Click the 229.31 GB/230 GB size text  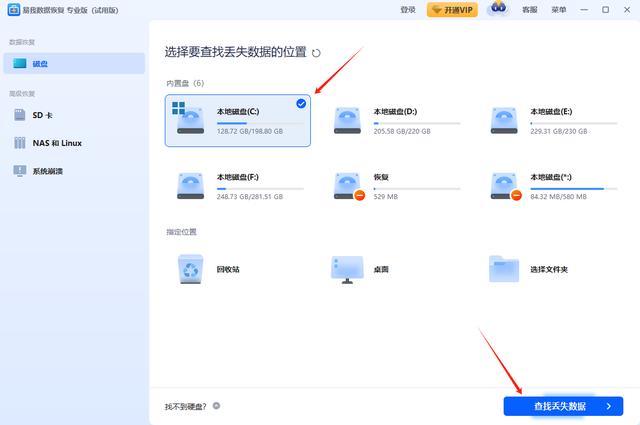[x=559, y=131]
